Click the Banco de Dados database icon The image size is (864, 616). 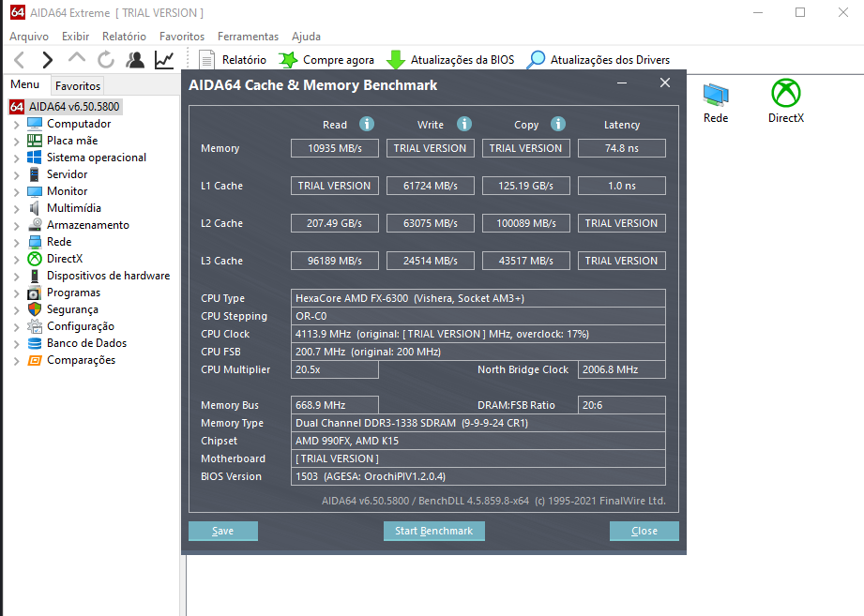35,343
